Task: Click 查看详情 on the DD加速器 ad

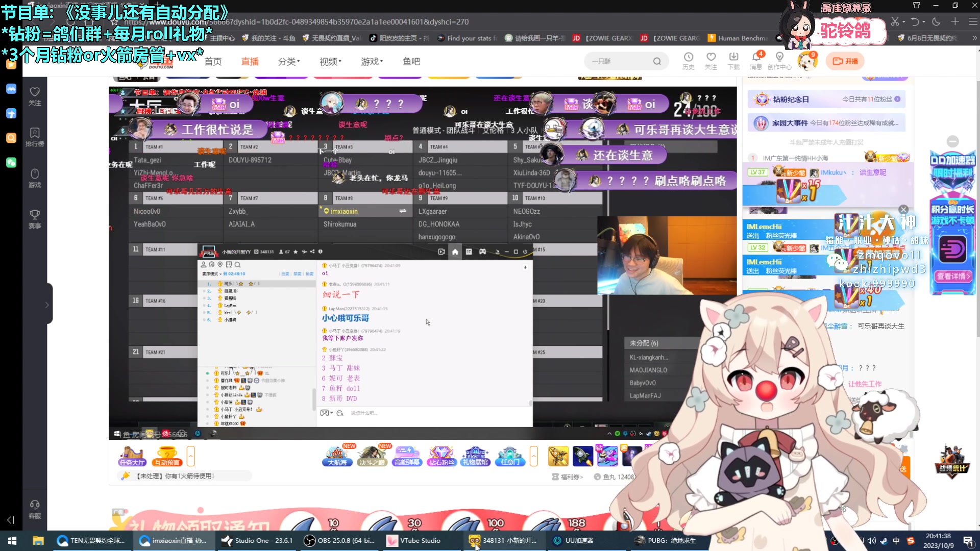Action: coord(952,276)
